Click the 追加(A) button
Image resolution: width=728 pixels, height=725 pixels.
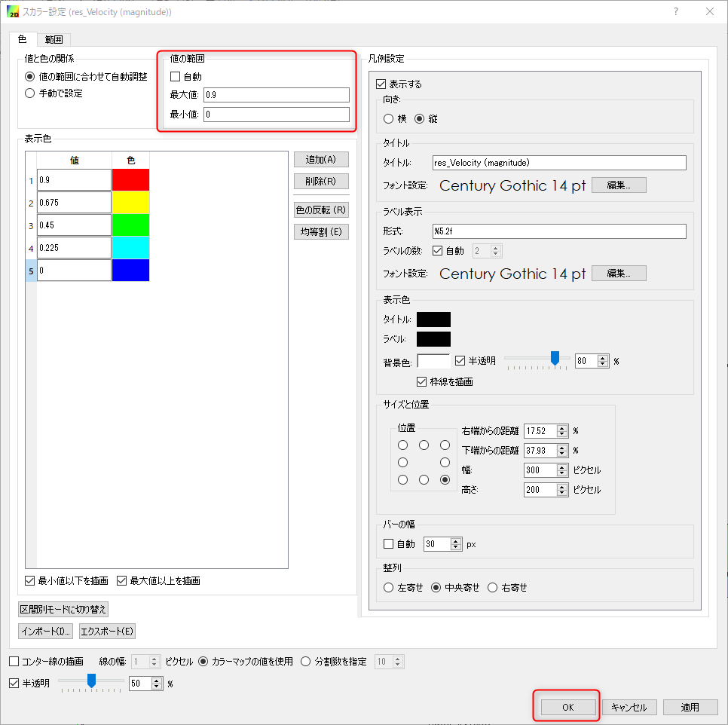point(321,160)
